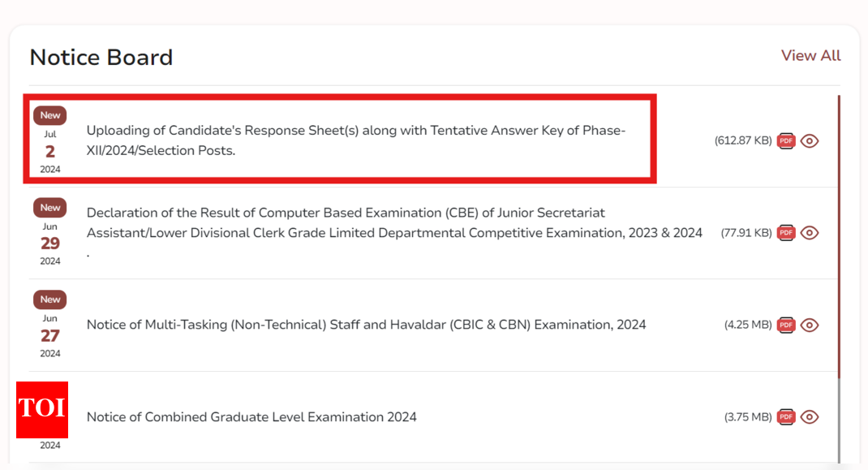The image size is (868, 470).
Task: Click the Jul 2 2024 date label
Action: [x=50, y=152]
